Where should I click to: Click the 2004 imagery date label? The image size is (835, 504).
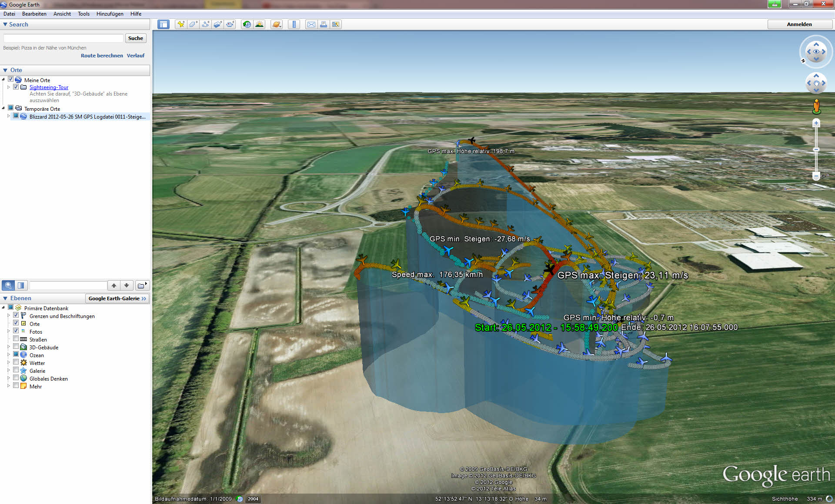253,499
